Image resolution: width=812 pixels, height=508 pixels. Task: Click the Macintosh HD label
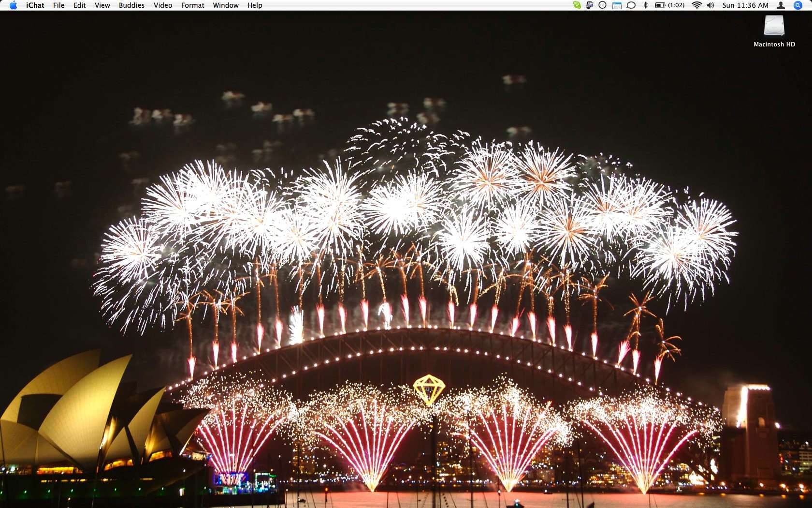[x=774, y=44]
